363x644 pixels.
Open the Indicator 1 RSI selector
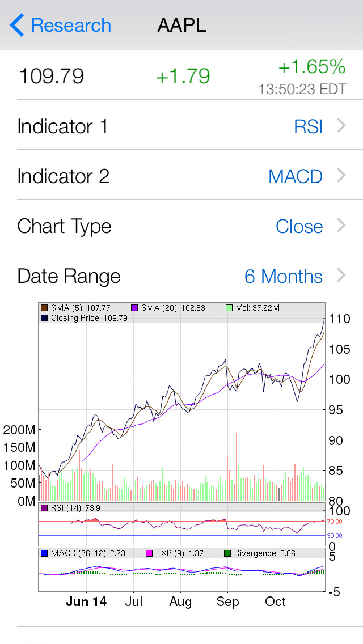308,126
